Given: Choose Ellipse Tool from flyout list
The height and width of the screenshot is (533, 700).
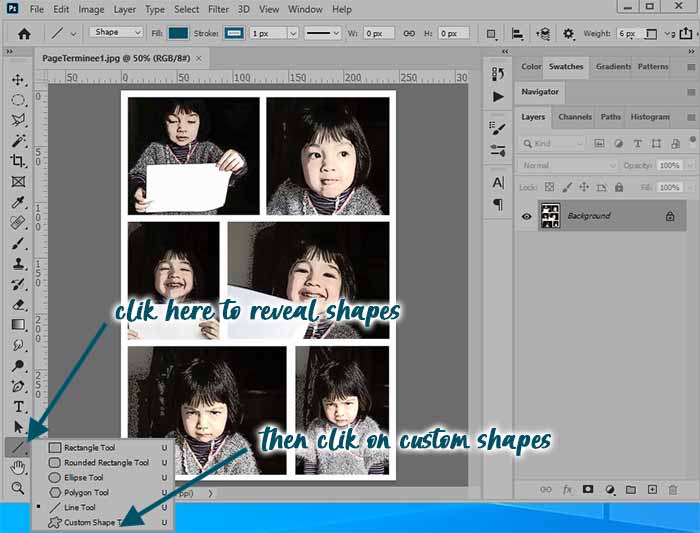Looking at the screenshot, I should [83, 478].
